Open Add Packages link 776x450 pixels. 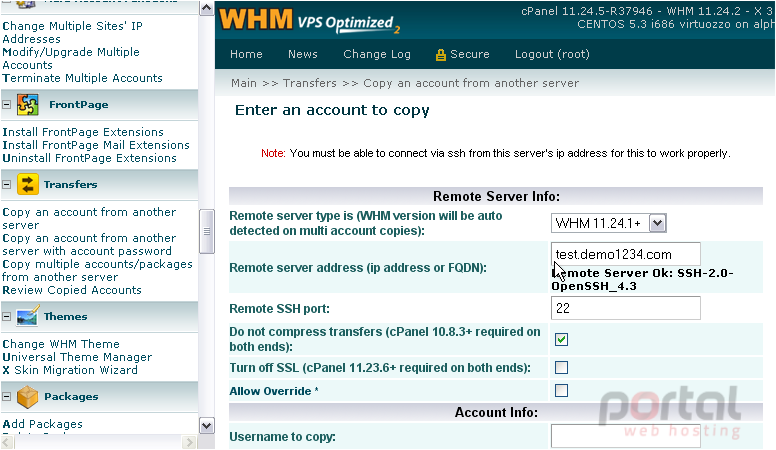tap(43, 424)
